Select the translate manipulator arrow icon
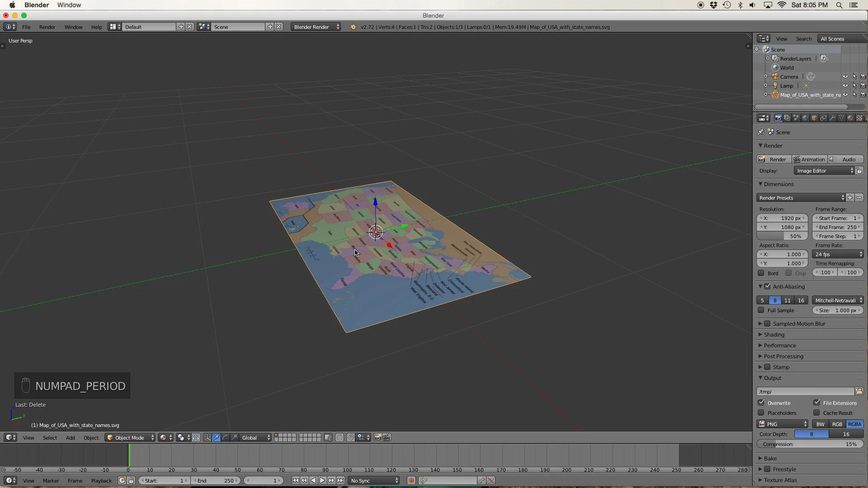The image size is (868, 488). tap(217, 437)
